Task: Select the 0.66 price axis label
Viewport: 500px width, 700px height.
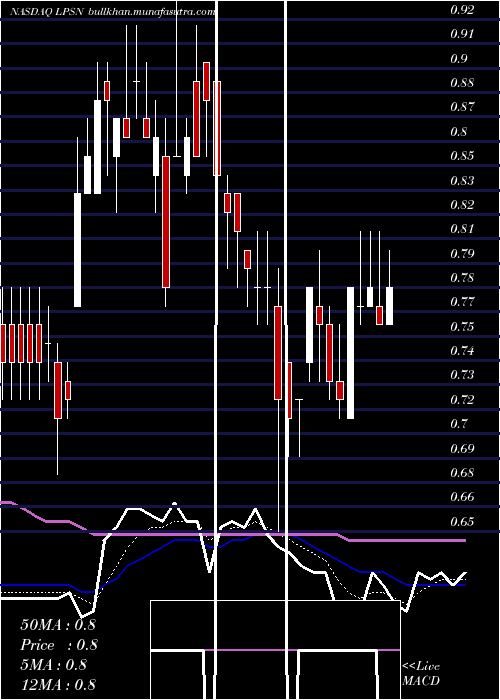Action: pyautogui.click(x=462, y=496)
